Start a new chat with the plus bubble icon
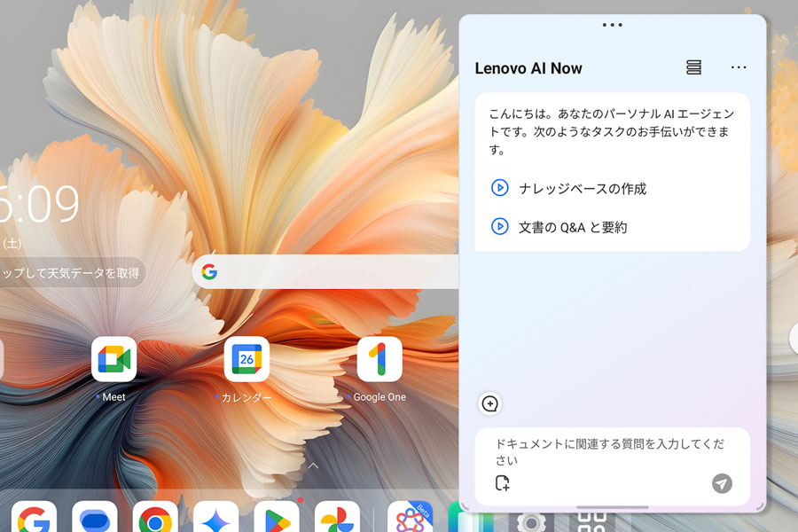798x532 pixels. click(x=490, y=403)
